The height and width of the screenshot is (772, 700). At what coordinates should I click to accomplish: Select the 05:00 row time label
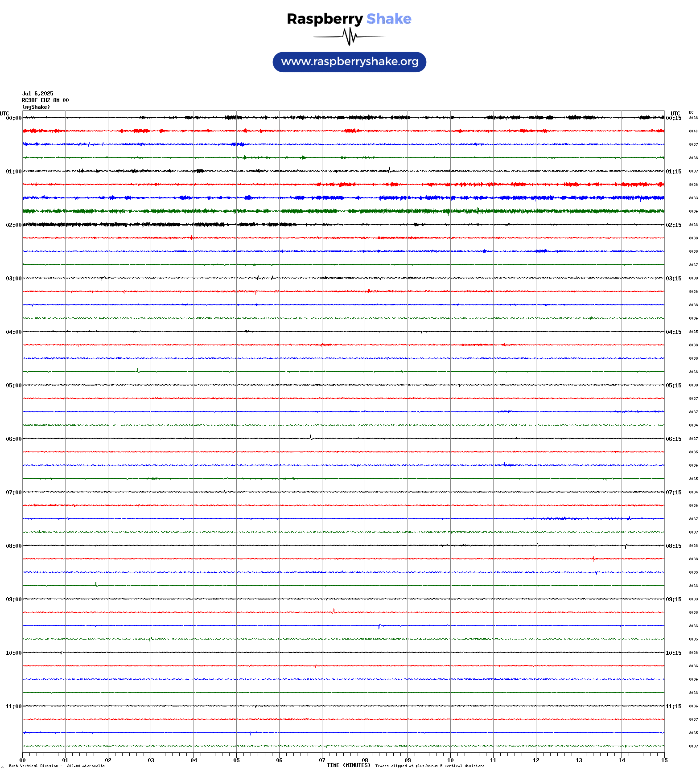click(14, 386)
